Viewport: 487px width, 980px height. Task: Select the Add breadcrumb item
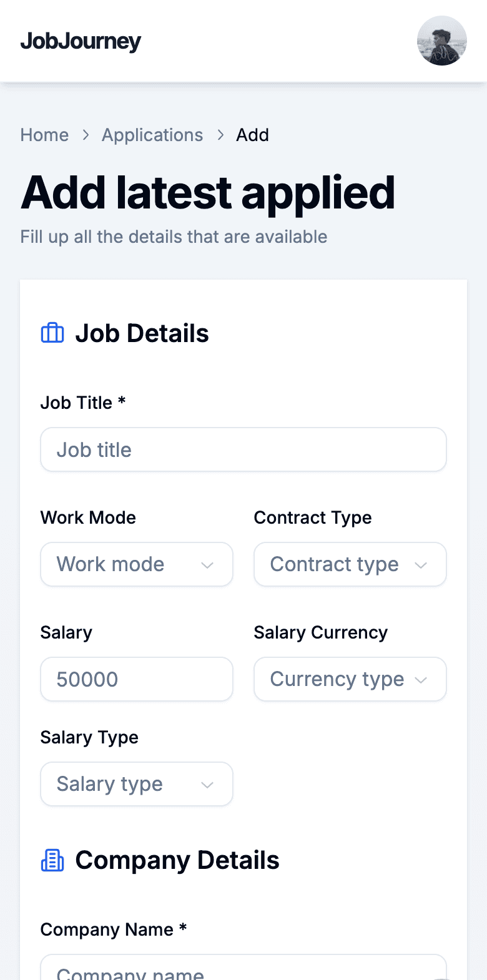click(x=252, y=135)
